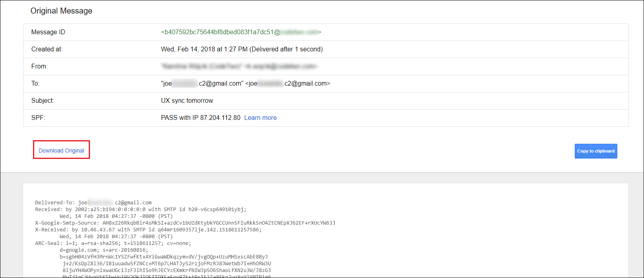
Task: Click the Delivered-To line in raw headers
Action: 93,202
